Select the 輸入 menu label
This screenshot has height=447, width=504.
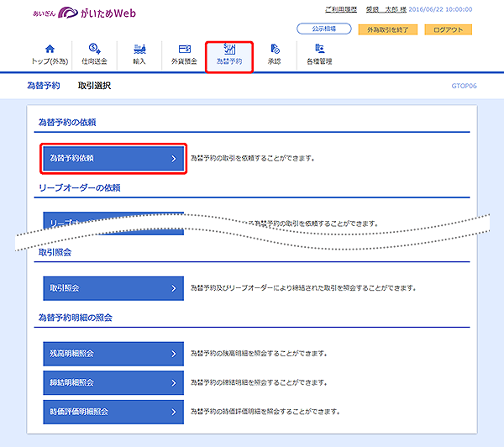click(x=139, y=61)
